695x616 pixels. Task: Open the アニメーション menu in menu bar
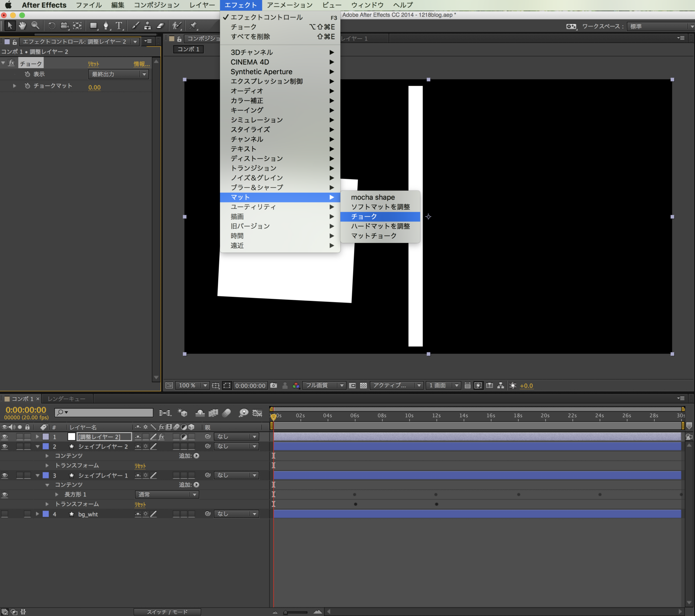[290, 5]
